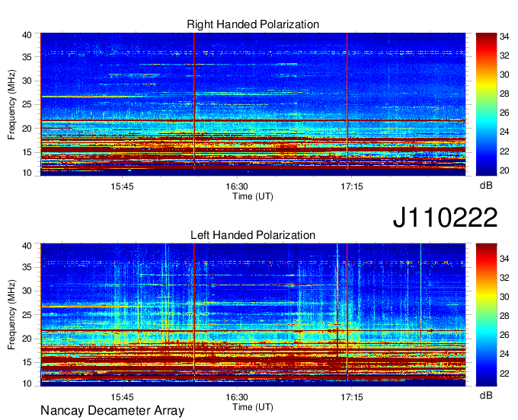The height and width of the screenshot is (420, 518).
Task: Click the 20 MHz tick of Right Handed plot
Action: coord(27,129)
